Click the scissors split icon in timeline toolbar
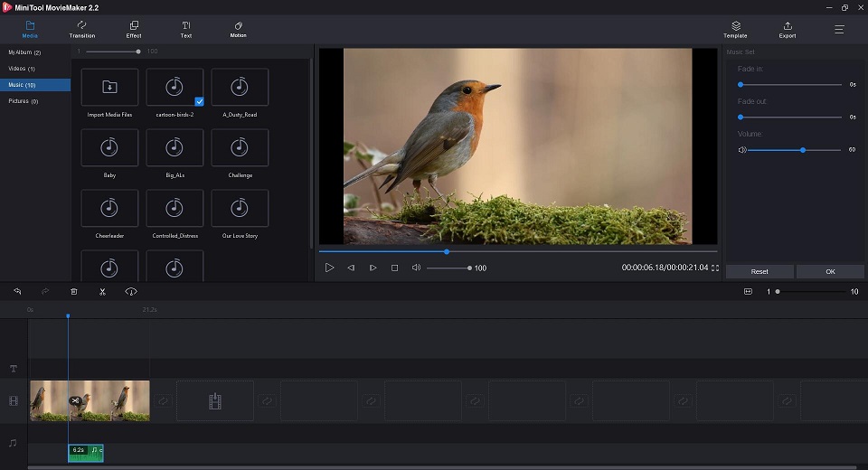 pyautogui.click(x=102, y=292)
